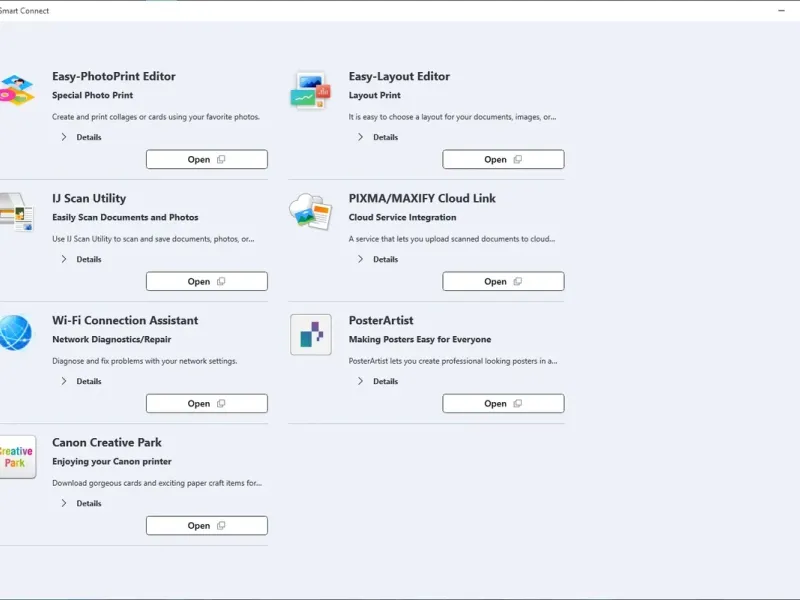Expand Details for Canon Creative Park
800x600 pixels.
81,503
